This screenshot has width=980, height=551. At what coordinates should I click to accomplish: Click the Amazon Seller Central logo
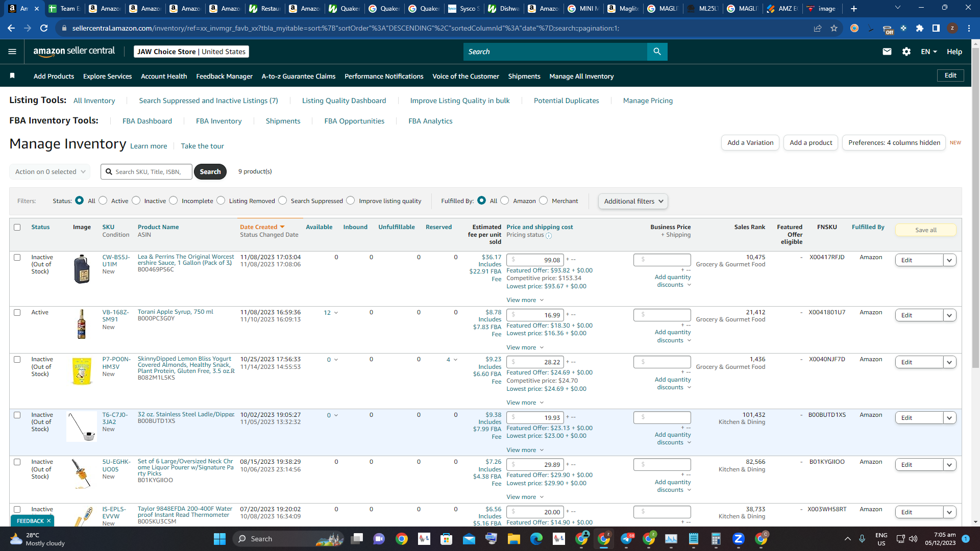[74, 51]
